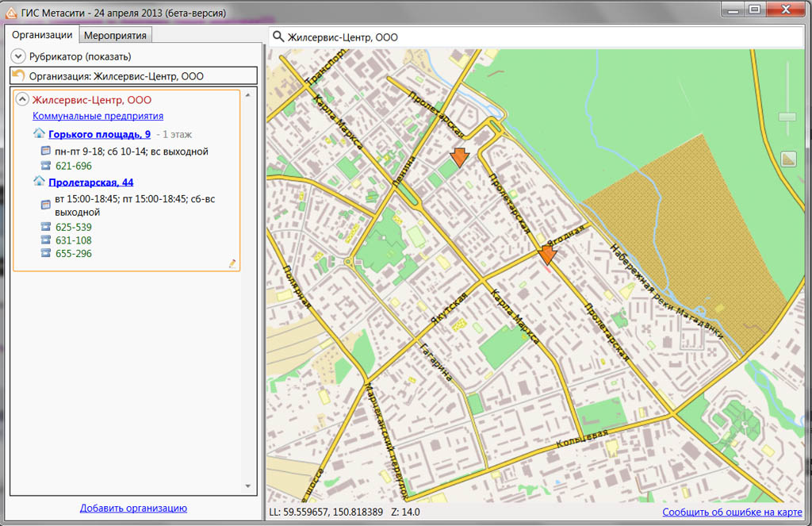Click the back arrow beside Организация
This screenshot has height=526, width=812.
click(x=18, y=75)
